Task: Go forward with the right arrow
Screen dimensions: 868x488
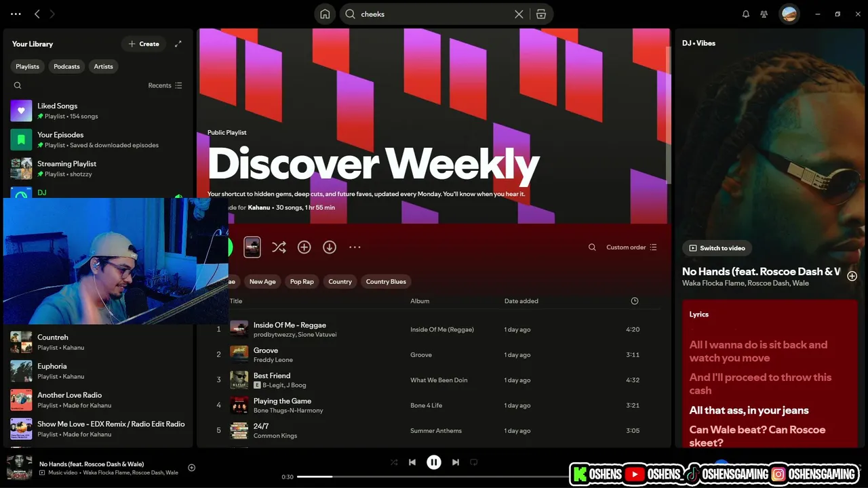Action: point(52,14)
